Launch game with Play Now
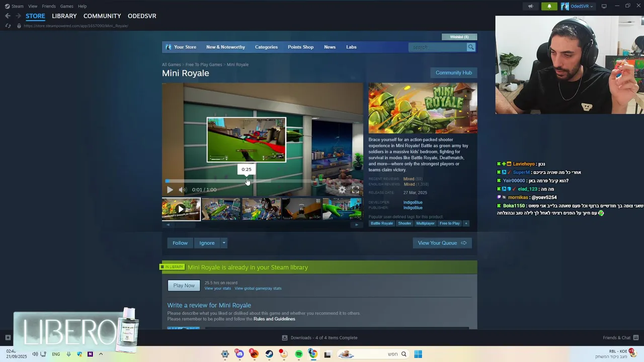Viewport: 644px width, 362px height. 184,286
